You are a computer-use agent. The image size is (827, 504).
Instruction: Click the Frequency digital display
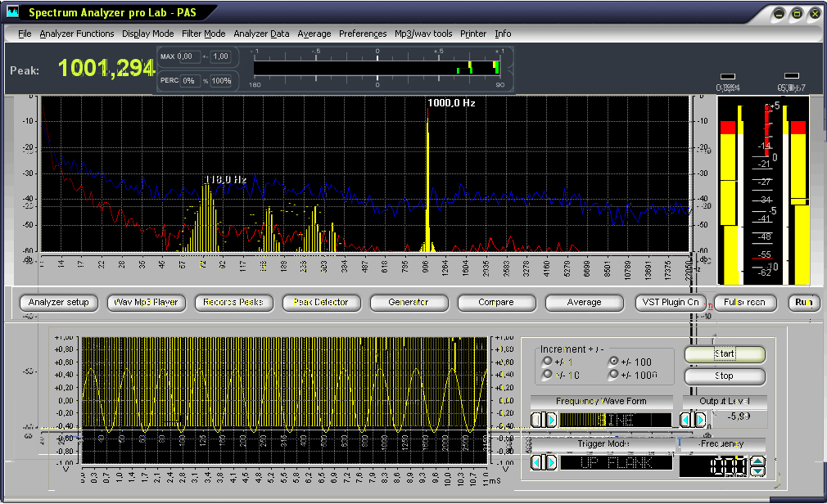(x=715, y=466)
